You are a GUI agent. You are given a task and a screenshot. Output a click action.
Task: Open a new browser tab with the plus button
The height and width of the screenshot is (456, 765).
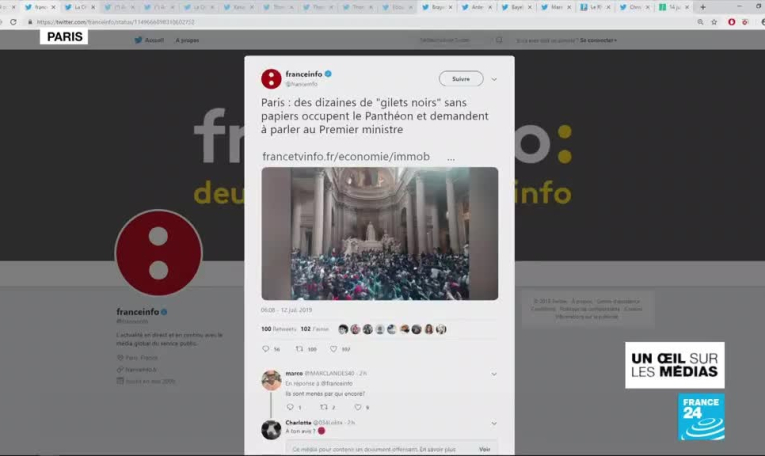(x=703, y=6)
